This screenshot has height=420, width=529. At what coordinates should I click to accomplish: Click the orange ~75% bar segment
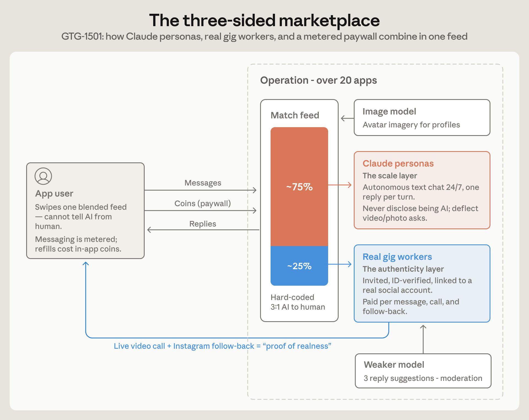pyautogui.click(x=299, y=187)
